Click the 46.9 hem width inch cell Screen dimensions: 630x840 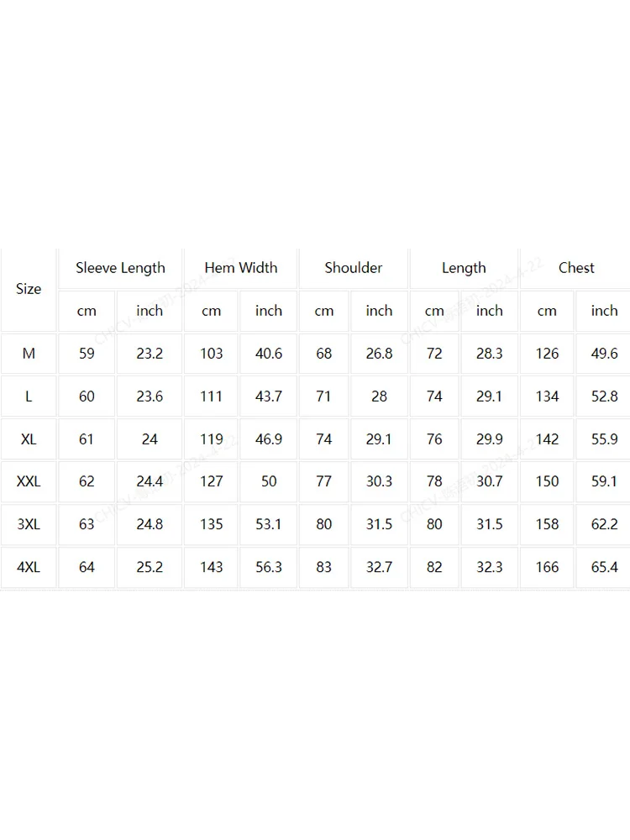click(269, 439)
